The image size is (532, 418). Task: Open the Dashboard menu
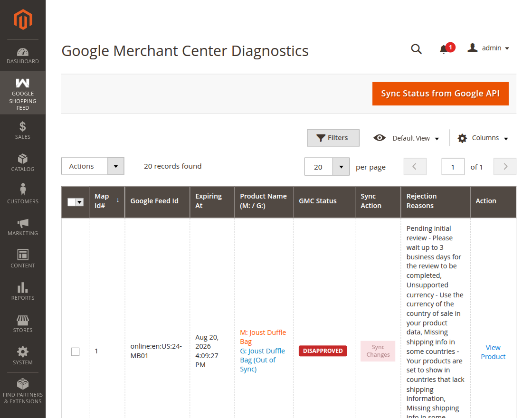click(x=23, y=56)
